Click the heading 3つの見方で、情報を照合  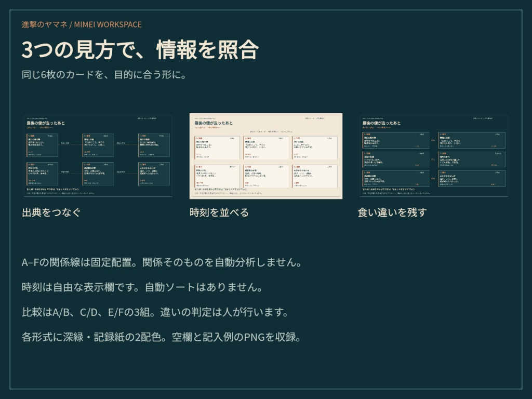(140, 49)
